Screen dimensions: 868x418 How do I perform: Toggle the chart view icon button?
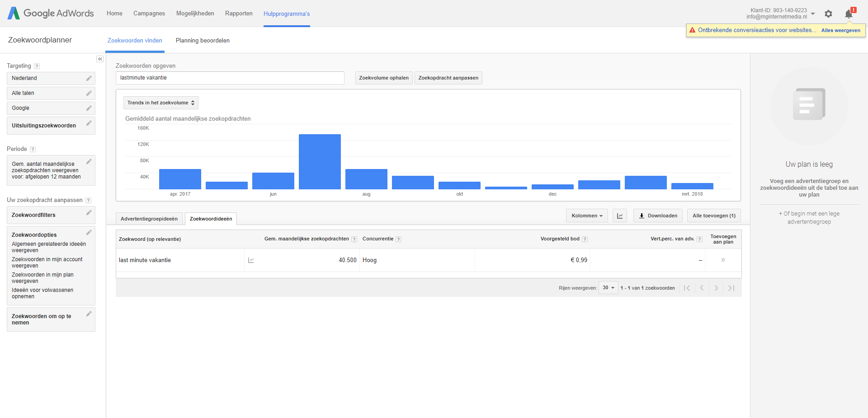point(620,216)
